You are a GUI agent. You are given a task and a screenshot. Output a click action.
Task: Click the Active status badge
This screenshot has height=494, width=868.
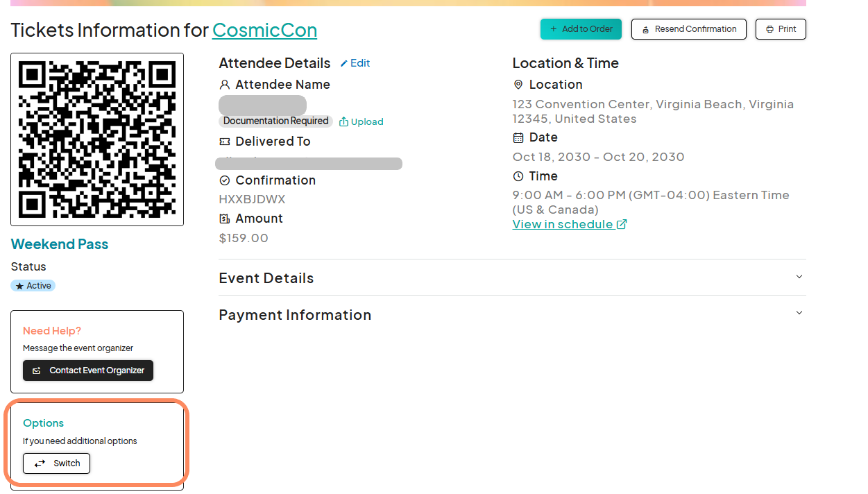33,286
